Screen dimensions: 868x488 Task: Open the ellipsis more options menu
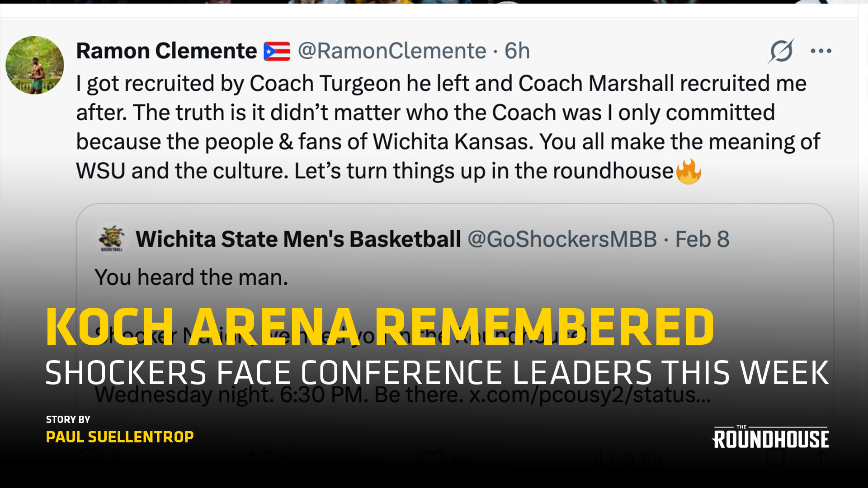click(821, 51)
